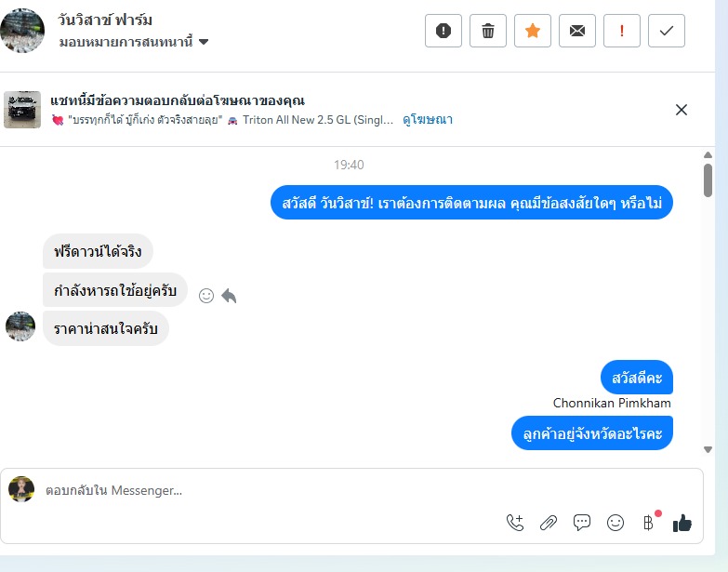Expand the มอบหมายการสนทนานี้ assign dropdown
Image resolution: width=728 pixels, height=572 pixels.
[134, 42]
